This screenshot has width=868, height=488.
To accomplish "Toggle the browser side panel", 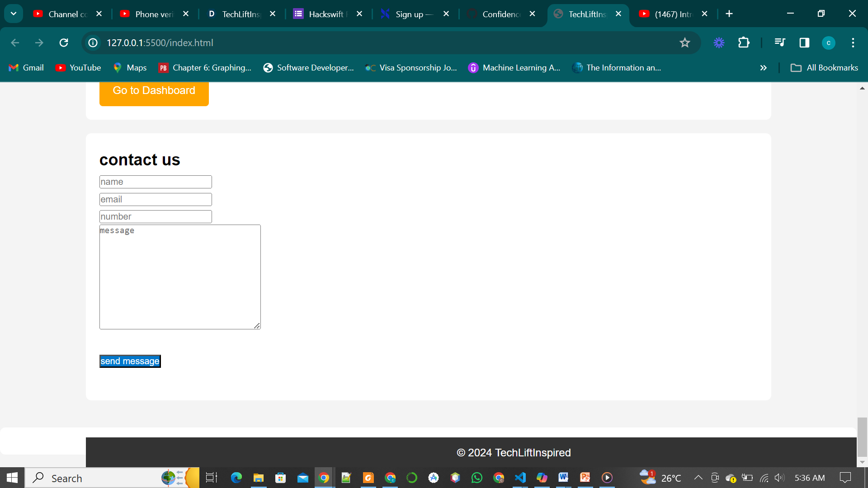I will (x=804, y=42).
